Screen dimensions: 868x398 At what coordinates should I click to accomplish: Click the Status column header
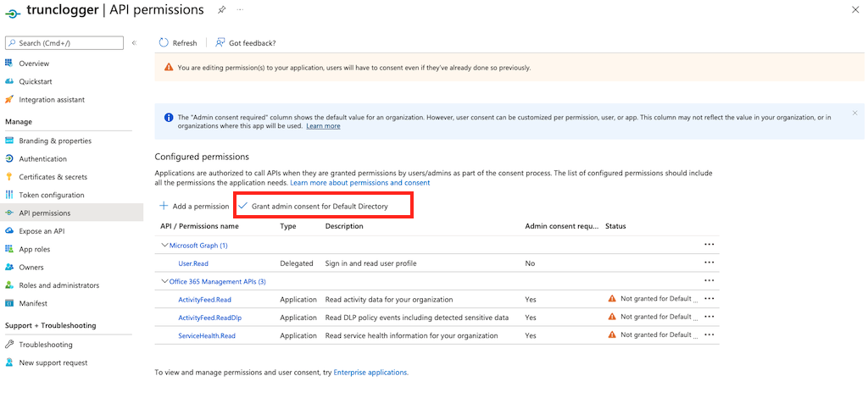(615, 226)
